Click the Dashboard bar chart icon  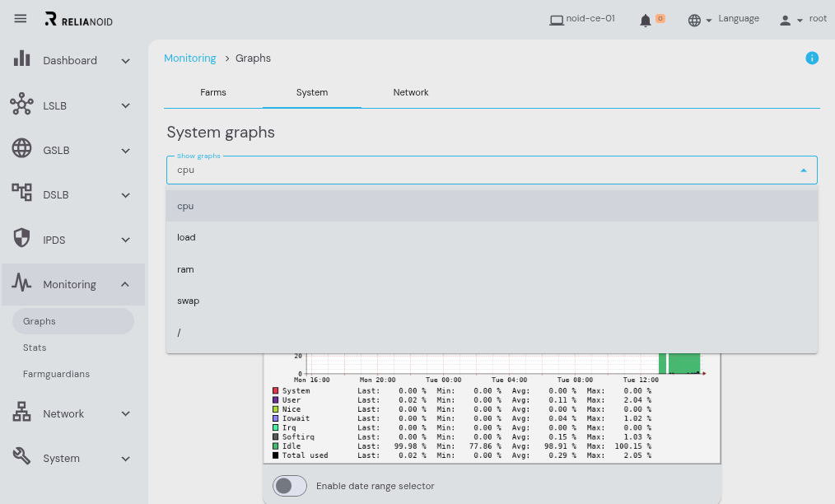pyautogui.click(x=22, y=58)
